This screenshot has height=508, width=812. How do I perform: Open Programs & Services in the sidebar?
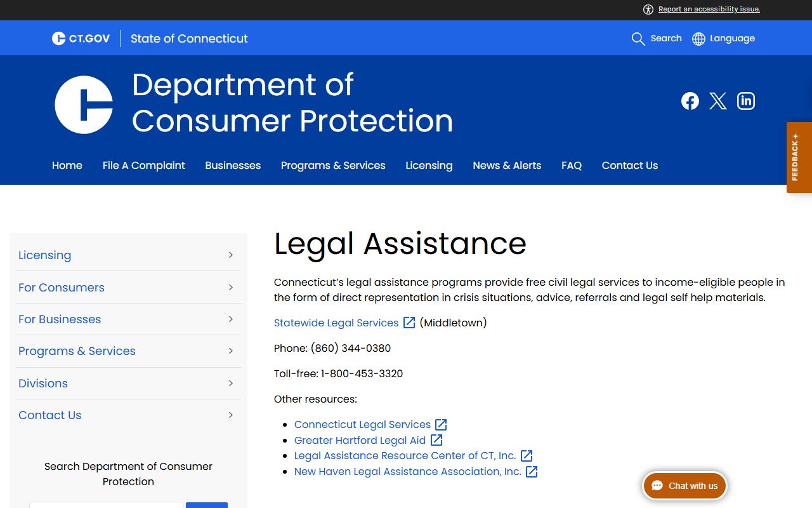(77, 351)
